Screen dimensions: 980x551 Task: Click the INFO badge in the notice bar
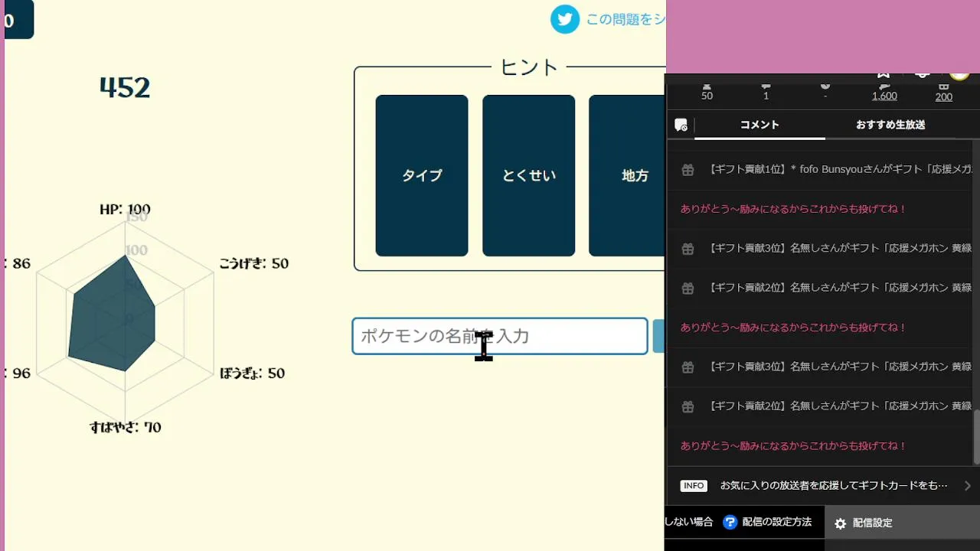coord(694,486)
